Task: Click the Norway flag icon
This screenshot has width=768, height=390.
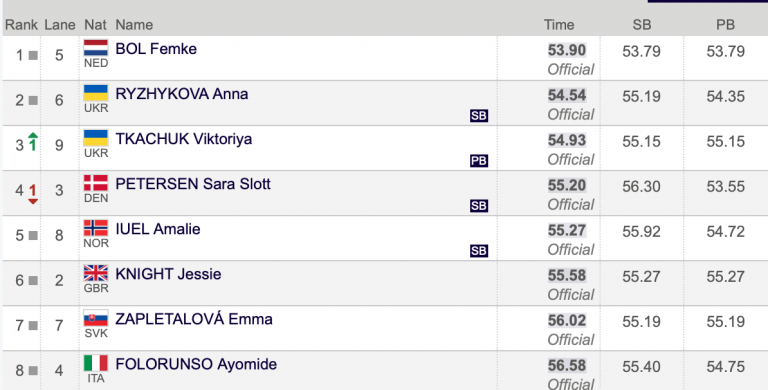Action: pyautogui.click(x=96, y=228)
